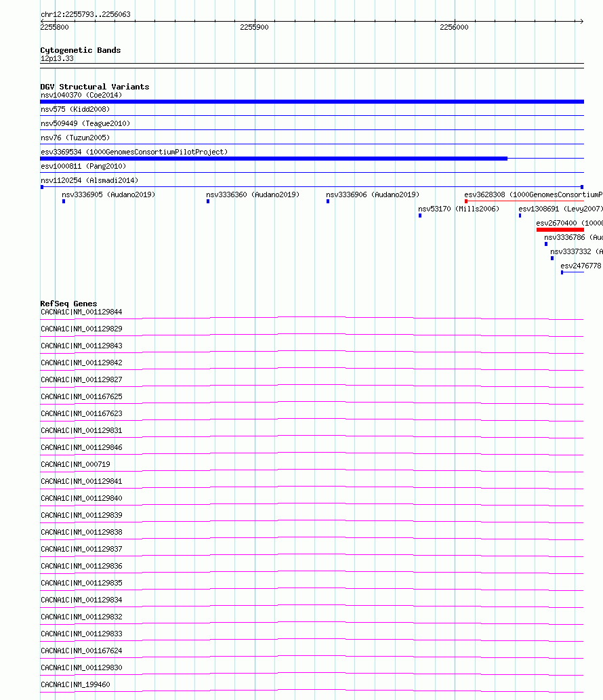Click the red bar under esv2670400
The height and width of the screenshot is (700, 603).
click(x=560, y=230)
